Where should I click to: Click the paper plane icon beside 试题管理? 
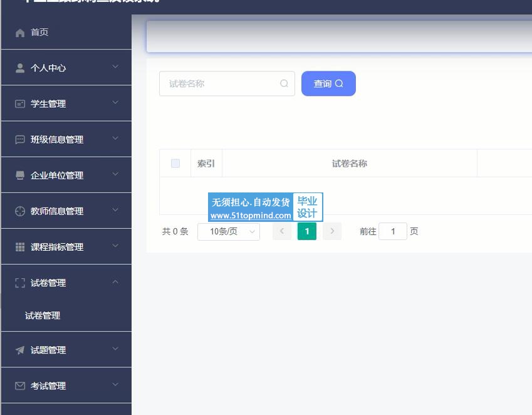20,350
